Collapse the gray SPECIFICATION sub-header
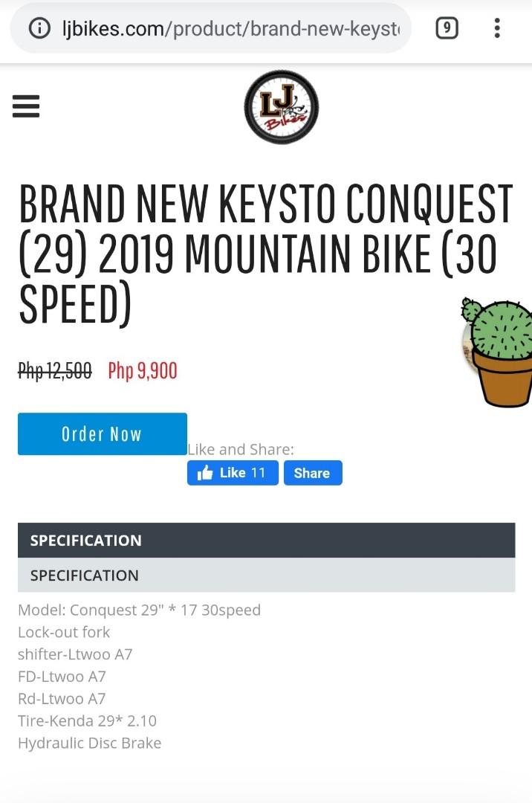The height and width of the screenshot is (803, 532). pos(265,575)
